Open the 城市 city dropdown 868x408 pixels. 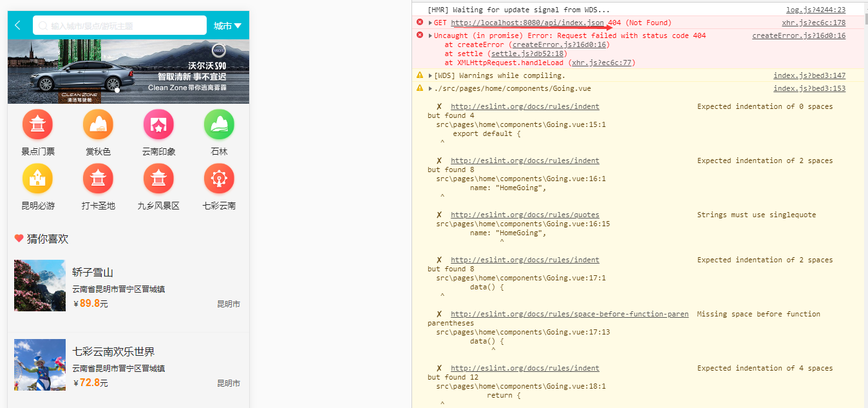pyautogui.click(x=228, y=26)
